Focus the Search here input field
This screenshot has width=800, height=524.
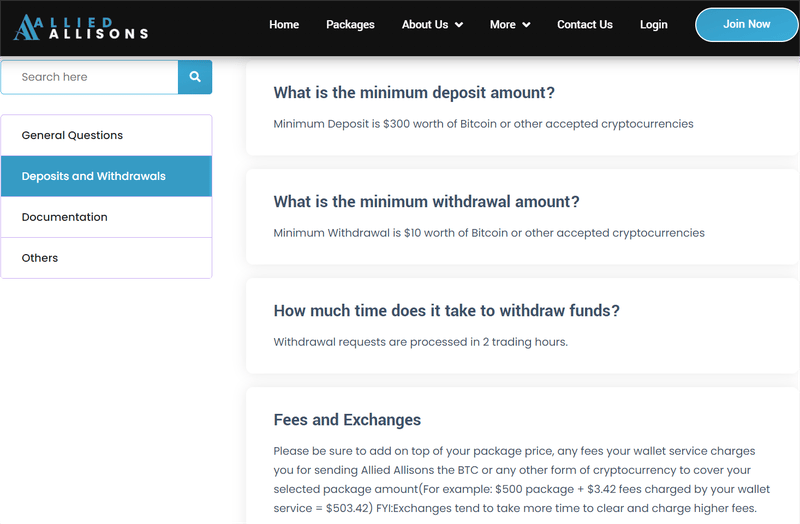90,77
